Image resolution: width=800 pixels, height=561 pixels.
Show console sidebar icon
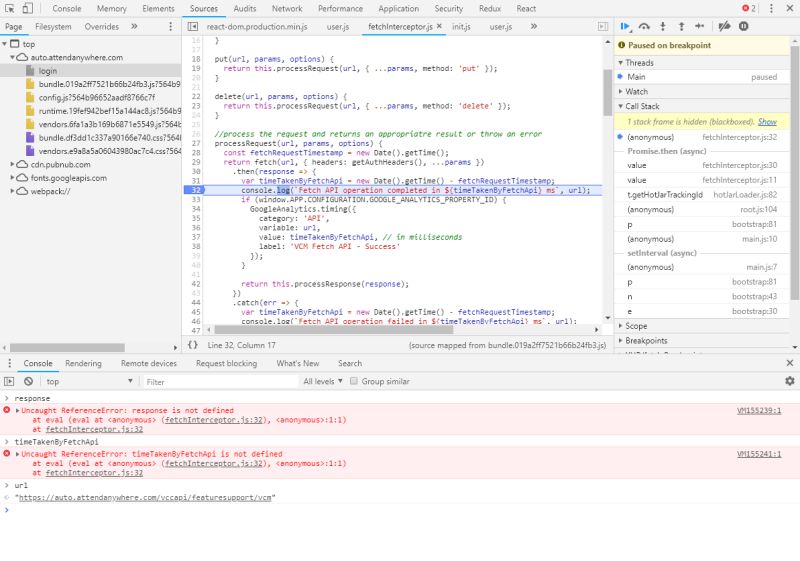pos(9,381)
